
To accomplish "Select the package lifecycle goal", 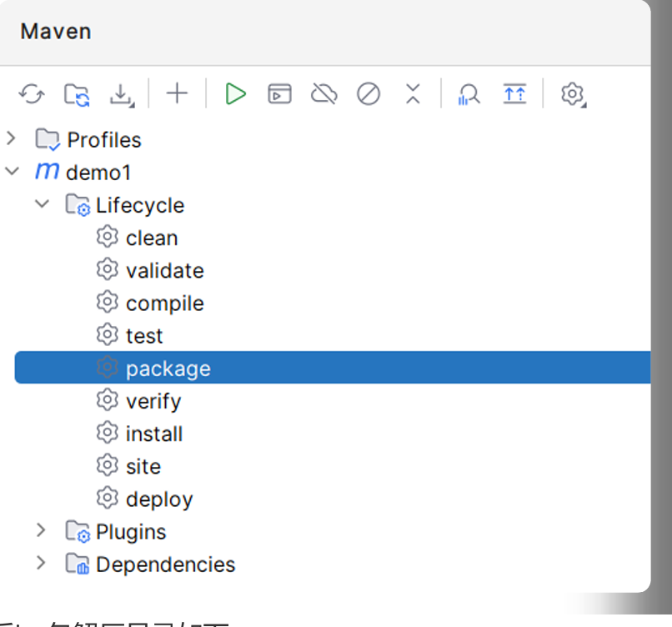I will (333, 368).
